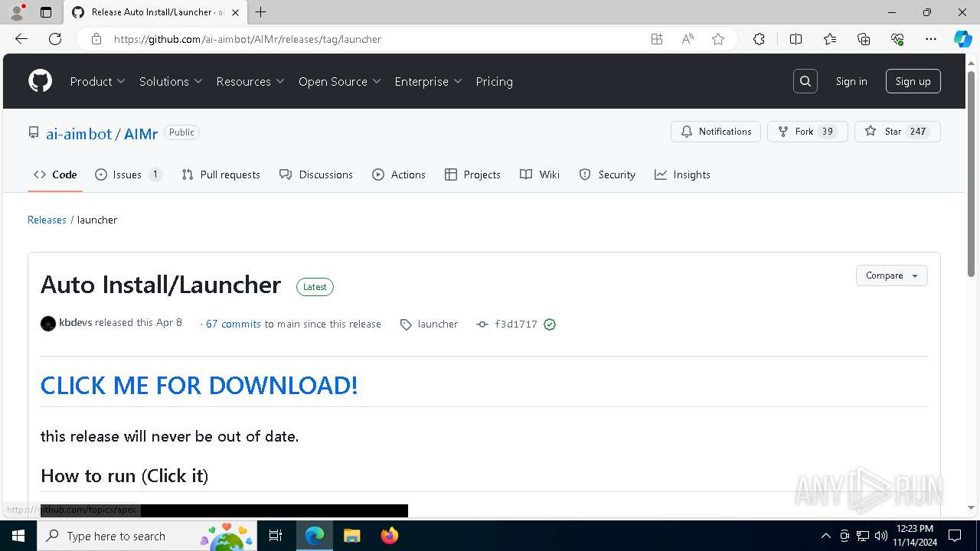This screenshot has width=980, height=551.
Task: Click the verified commit checkmark badge
Action: [x=550, y=324]
